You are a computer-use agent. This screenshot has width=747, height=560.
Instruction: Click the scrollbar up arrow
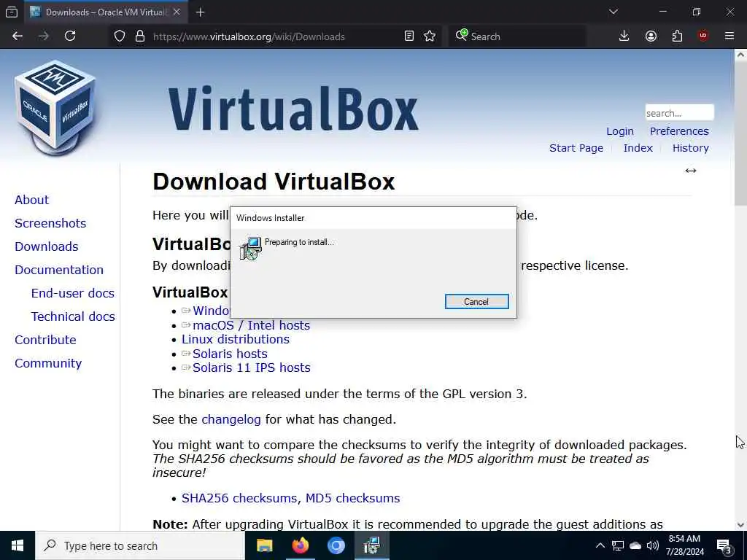coord(740,55)
